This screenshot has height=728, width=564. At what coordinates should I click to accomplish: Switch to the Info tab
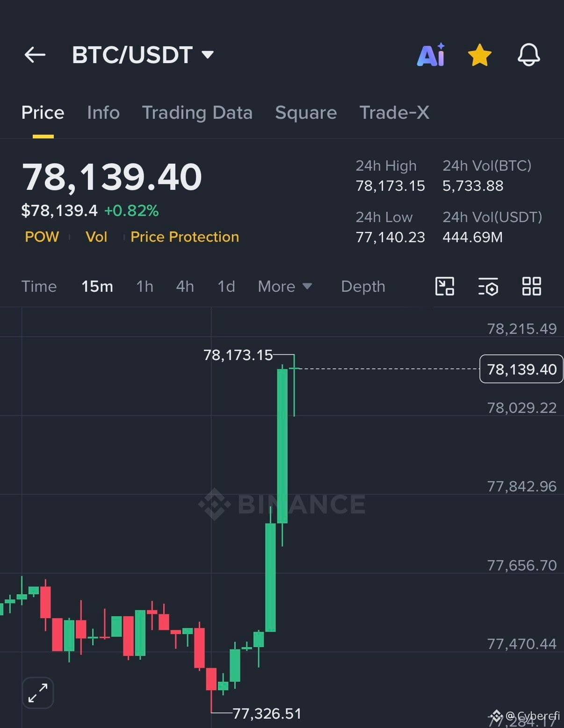click(x=103, y=113)
